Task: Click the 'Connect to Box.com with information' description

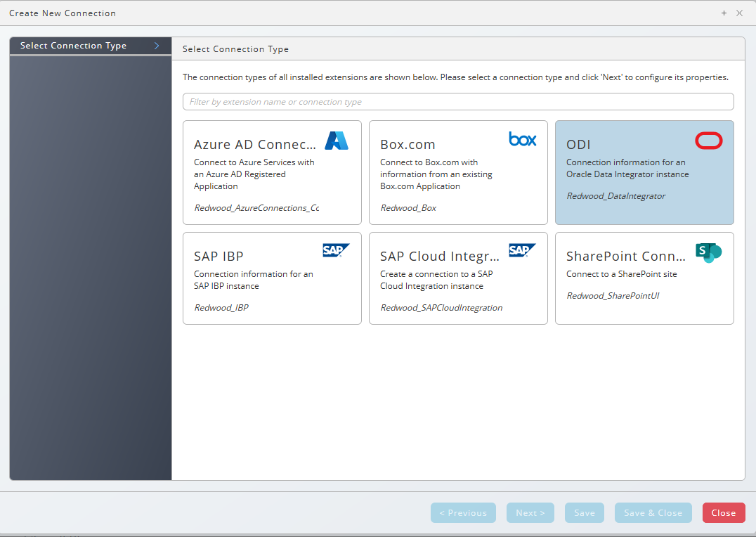Action: pyautogui.click(x=436, y=174)
